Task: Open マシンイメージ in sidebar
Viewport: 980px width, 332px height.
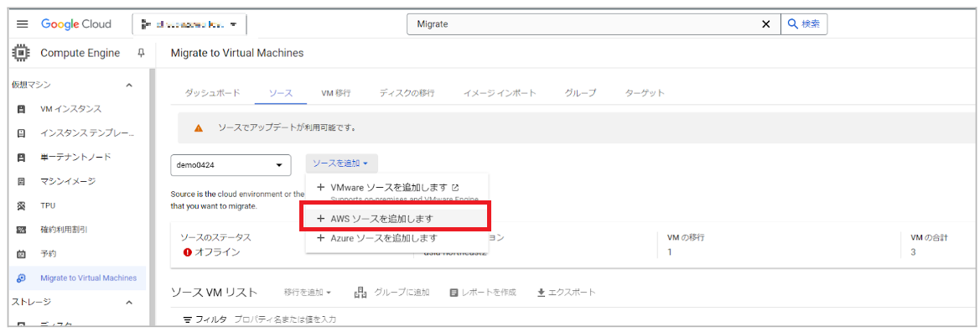Action: (x=68, y=181)
